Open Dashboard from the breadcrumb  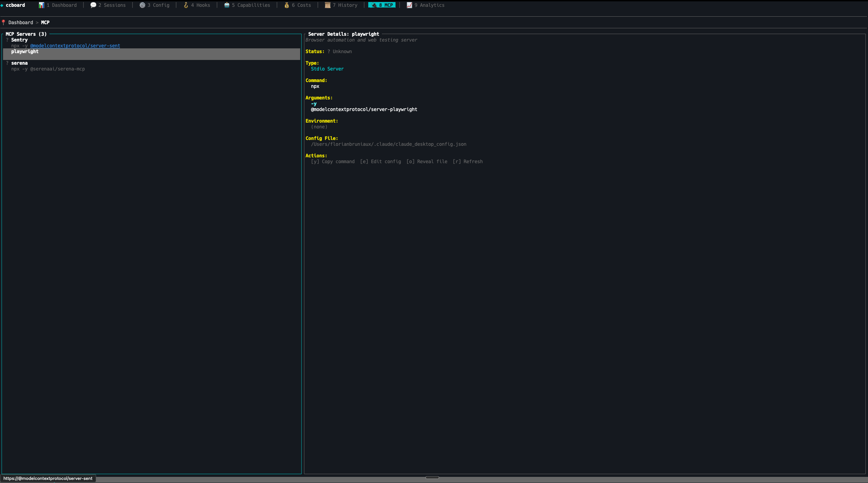pos(20,22)
